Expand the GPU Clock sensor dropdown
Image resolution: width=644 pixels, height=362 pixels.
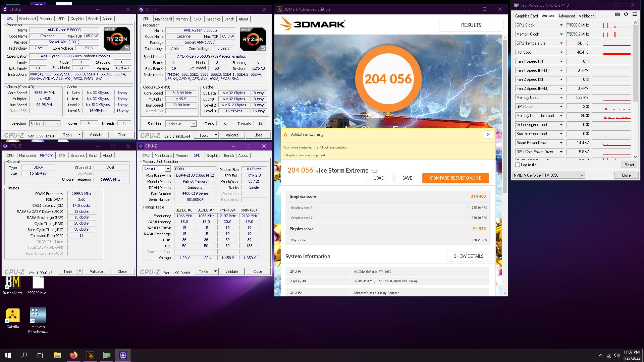pos(561,25)
